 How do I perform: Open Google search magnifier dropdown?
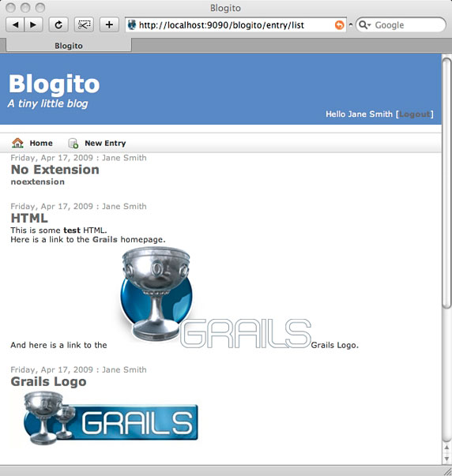pos(364,25)
